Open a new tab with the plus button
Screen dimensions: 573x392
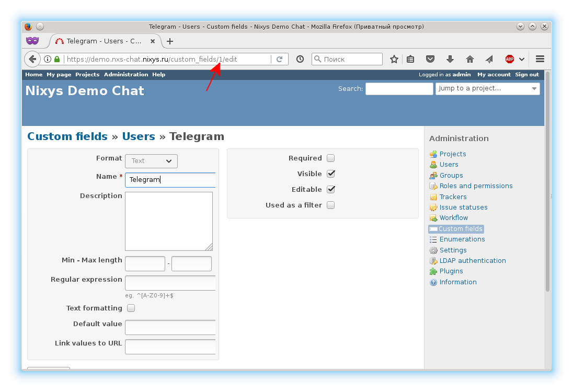[x=170, y=41]
